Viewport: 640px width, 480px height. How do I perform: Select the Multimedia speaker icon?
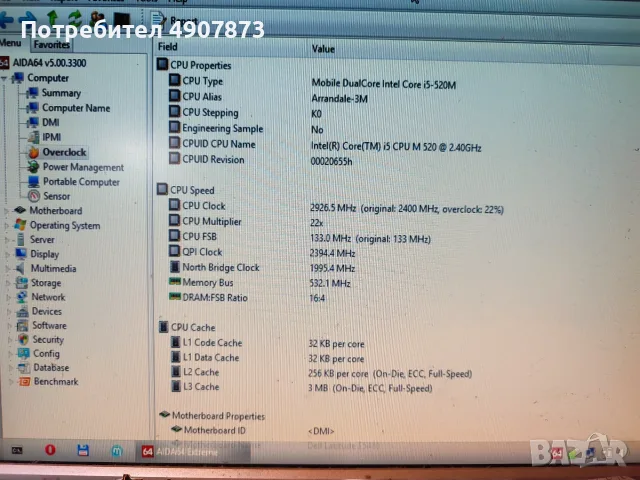tap(21, 268)
